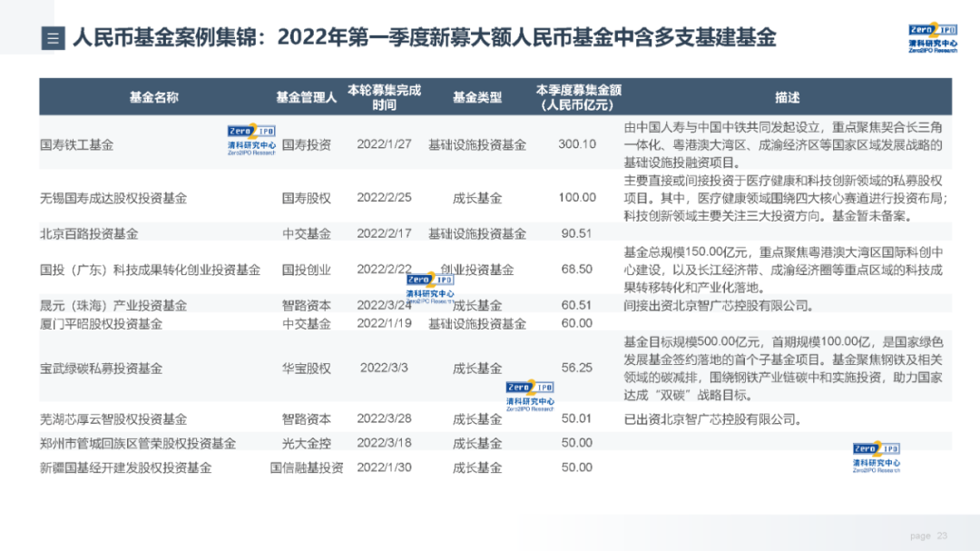Select fund name 宝武绿碳私募投资基金
980x551 pixels.
point(102,369)
